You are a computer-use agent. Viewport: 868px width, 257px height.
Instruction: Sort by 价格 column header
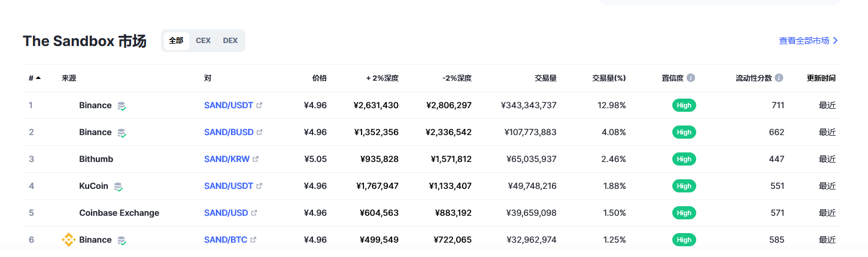[x=320, y=78]
